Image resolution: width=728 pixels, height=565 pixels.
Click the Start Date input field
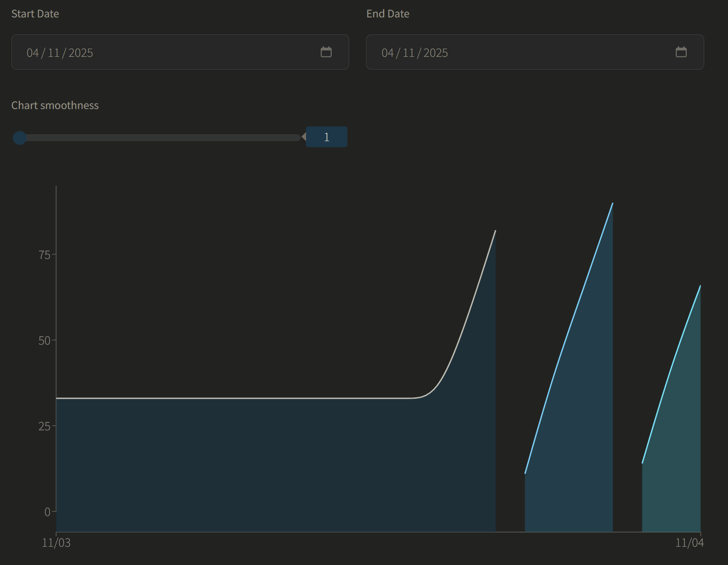point(180,52)
